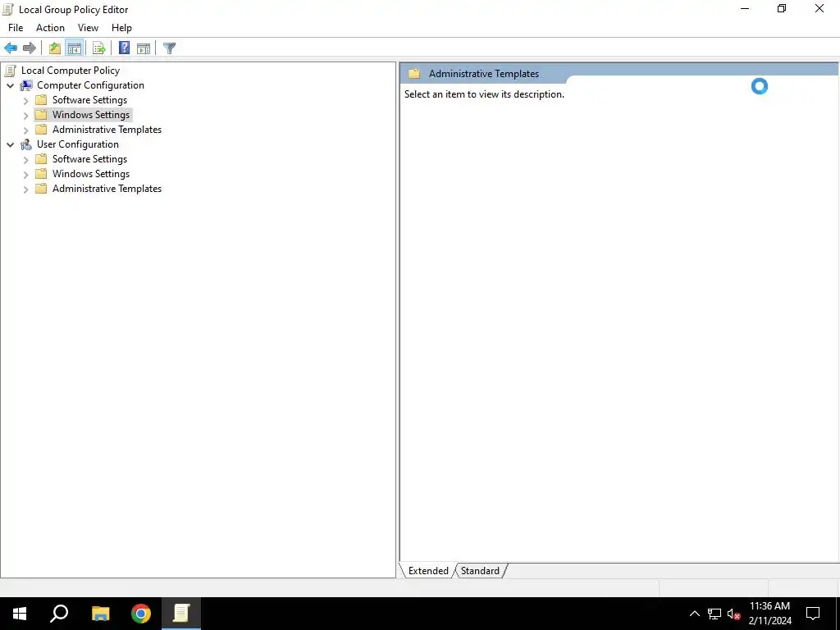Viewport: 840px width, 630px height.
Task: Select Computer Configuration in the tree
Action: 90,85
